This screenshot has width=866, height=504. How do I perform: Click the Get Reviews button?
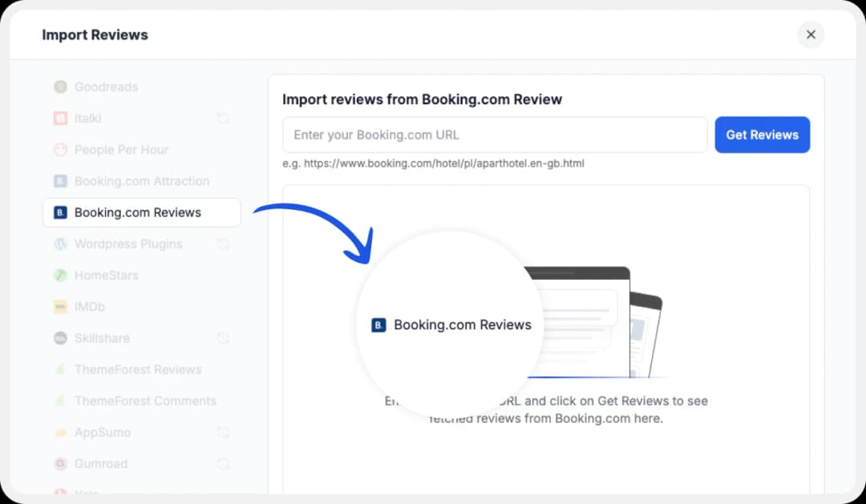coord(762,135)
